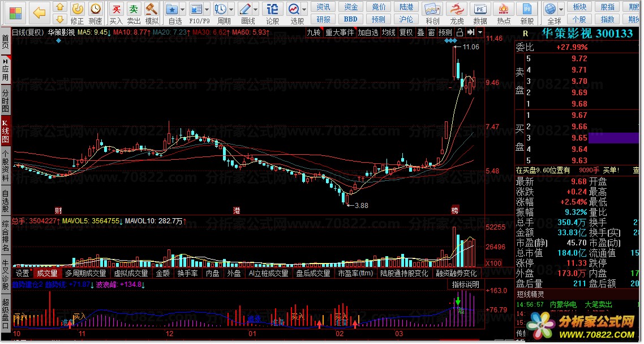Go back with the yellow left arrow

pyautogui.click(x=40, y=13)
